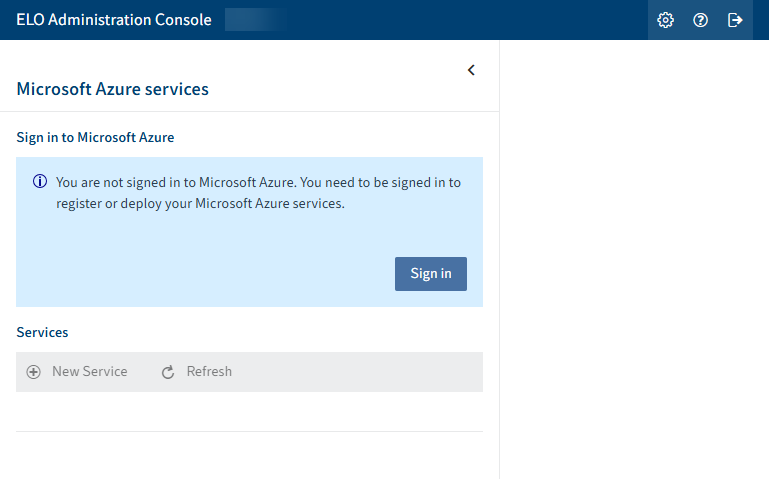
Task: Click the Microsoft Azure services heading
Action: (x=112, y=89)
